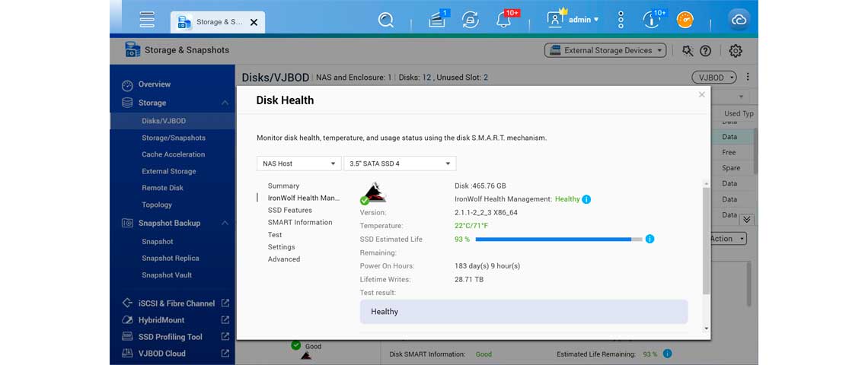The height and width of the screenshot is (365, 868).
Task: Open the NAS Host dropdown
Action: [298, 163]
